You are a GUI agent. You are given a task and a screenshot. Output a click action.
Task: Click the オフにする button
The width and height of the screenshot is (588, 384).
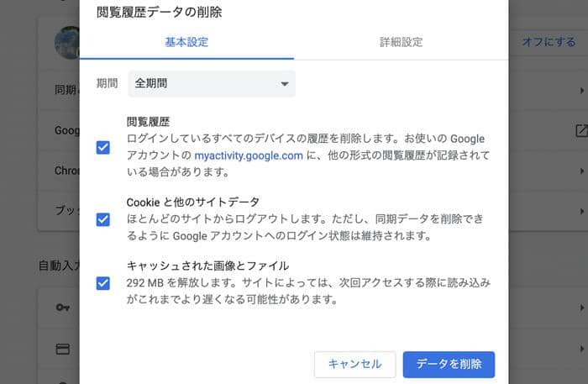tap(549, 42)
